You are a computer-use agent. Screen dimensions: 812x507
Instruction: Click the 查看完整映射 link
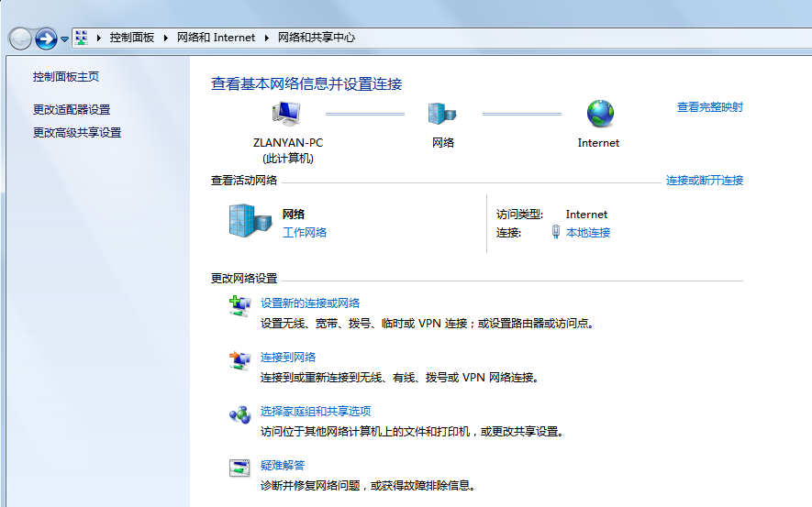coord(709,107)
